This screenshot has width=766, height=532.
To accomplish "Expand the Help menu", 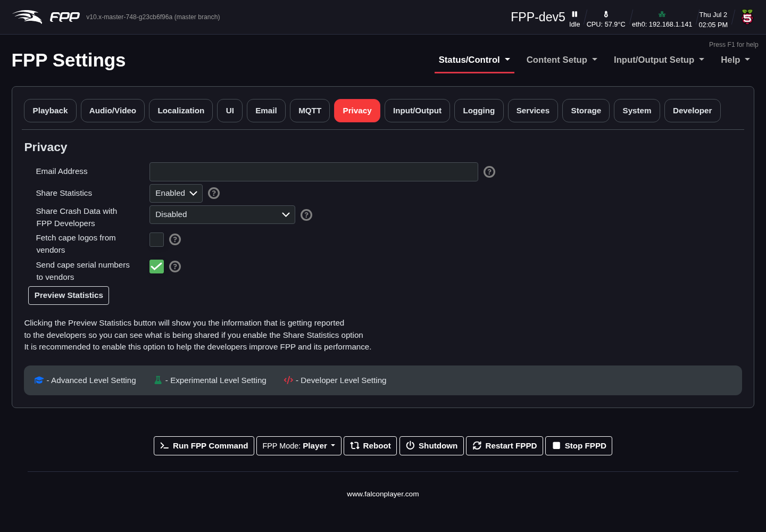I will pyautogui.click(x=735, y=60).
